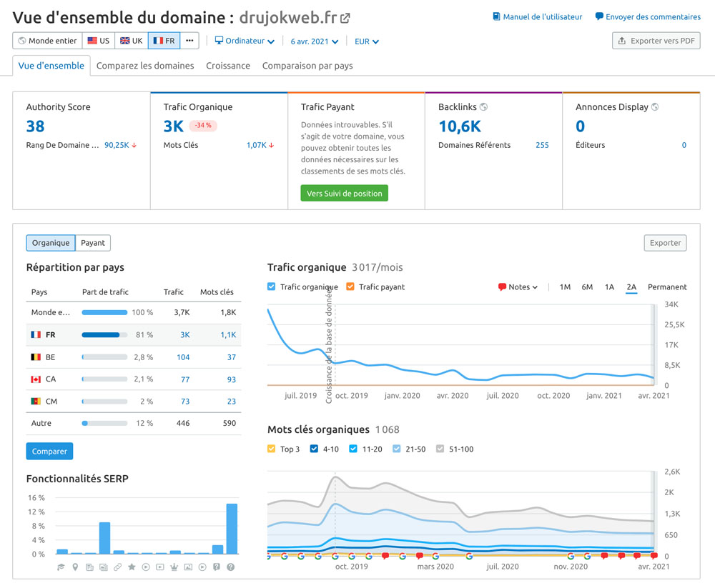This screenshot has height=588, width=715.
Task: Click the FR row traffic share bar
Action: point(104,334)
